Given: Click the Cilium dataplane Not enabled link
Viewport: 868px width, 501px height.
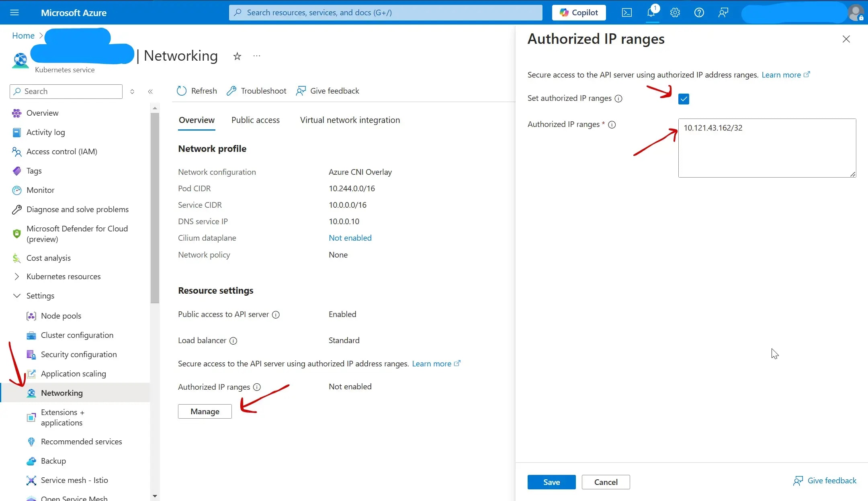Looking at the screenshot, I should (350, 238).
